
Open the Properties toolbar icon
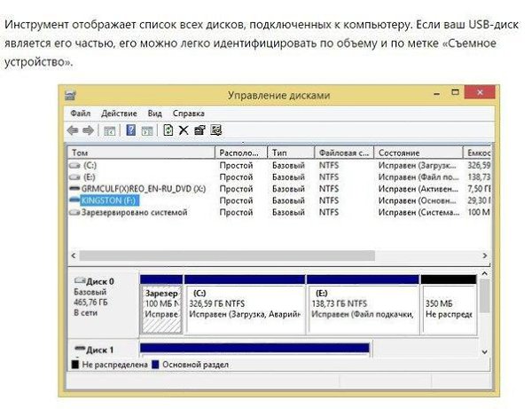(199, 130)
